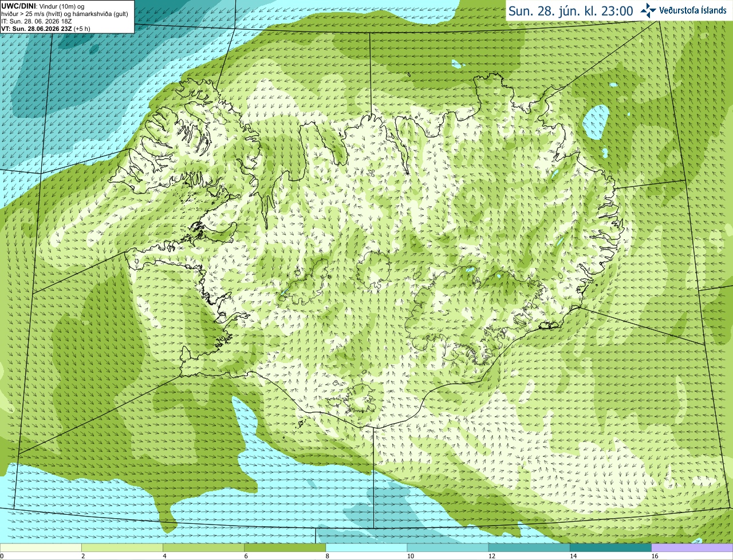Click the scale label 16 on color bar
This screenshot has height=560, width=733.
coord(654,556)
